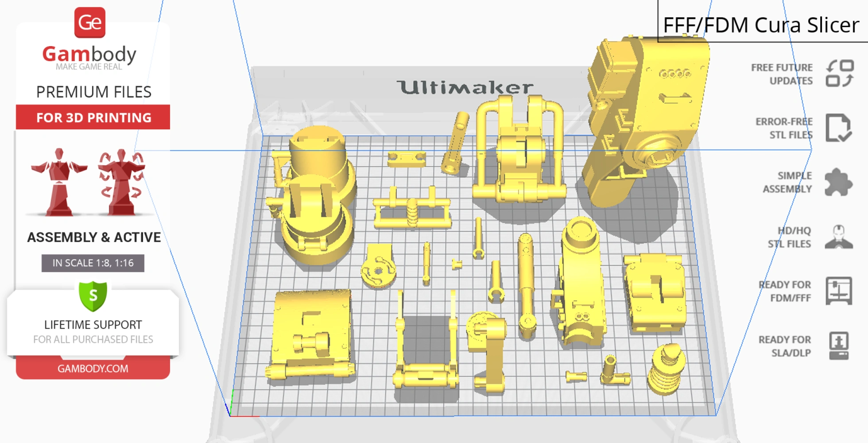Click the red Ge Gambody logo icon
The width and height of the screenshot is (868, 443).
pyautogui.click(x=90, y=23)
